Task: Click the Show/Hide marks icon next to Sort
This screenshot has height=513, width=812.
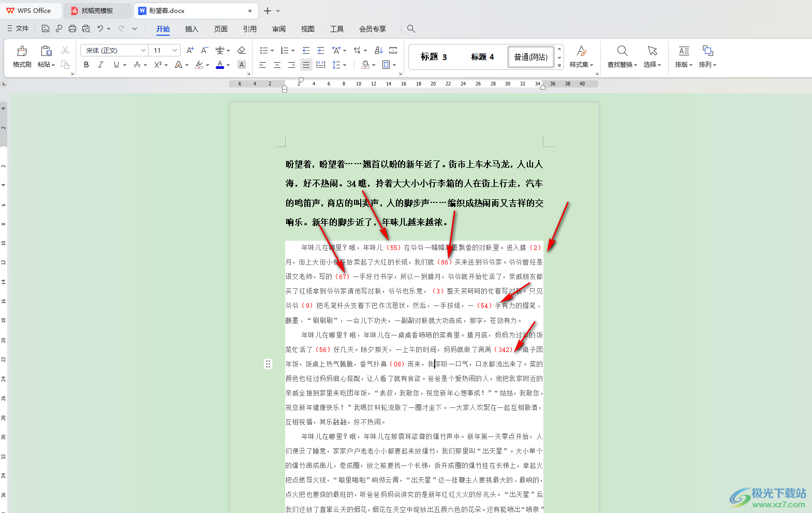Action: click(x=393, y=50)
